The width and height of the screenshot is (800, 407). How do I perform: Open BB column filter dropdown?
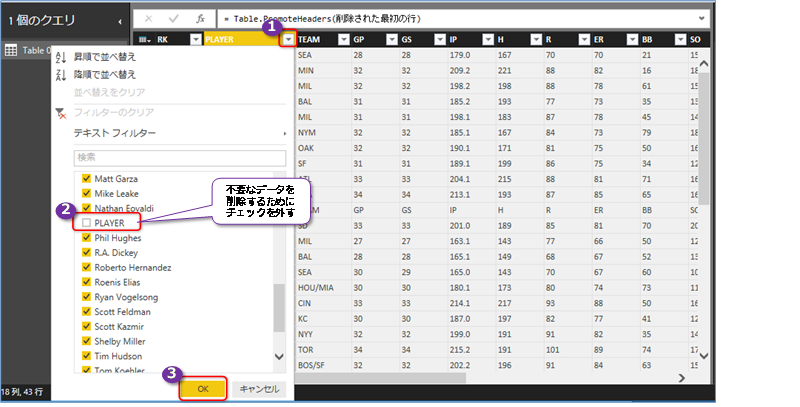pyautogui.click(x=681, y=39)
